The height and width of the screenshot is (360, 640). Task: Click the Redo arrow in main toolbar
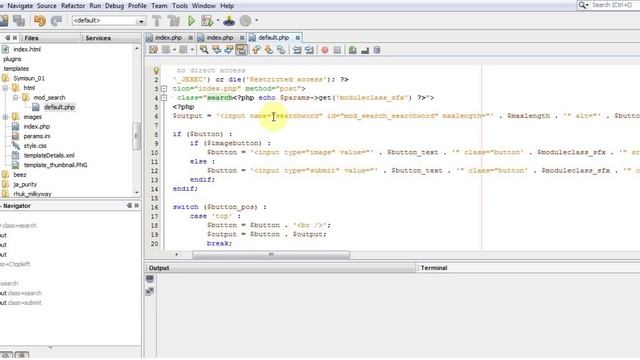[x=56, y=20]
